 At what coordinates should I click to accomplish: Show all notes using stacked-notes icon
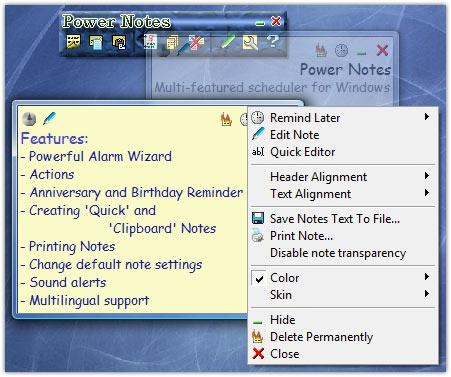click(x=172, y=42)
